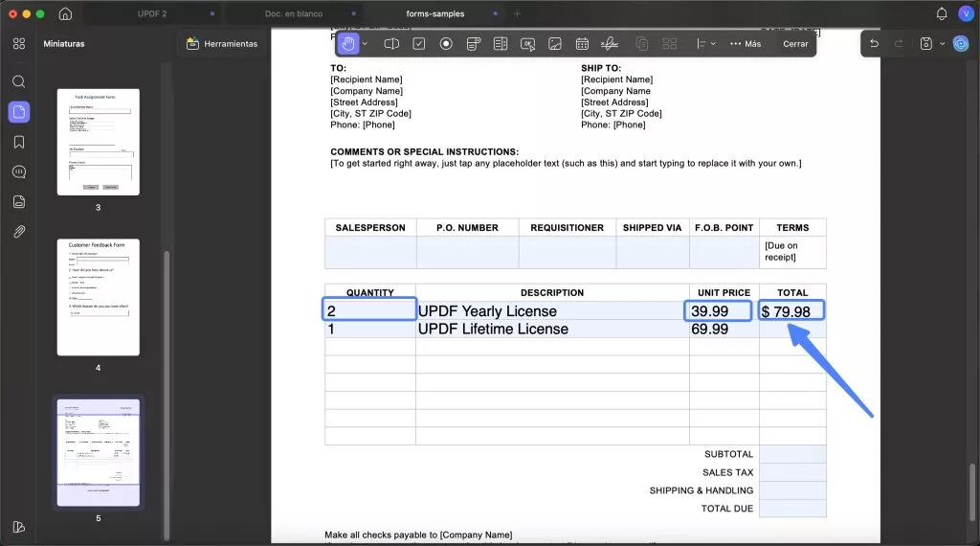This screenshot has height=546, width=980.
Task: Switch to the UPDF 2 tab
Action: coord(152,13)
